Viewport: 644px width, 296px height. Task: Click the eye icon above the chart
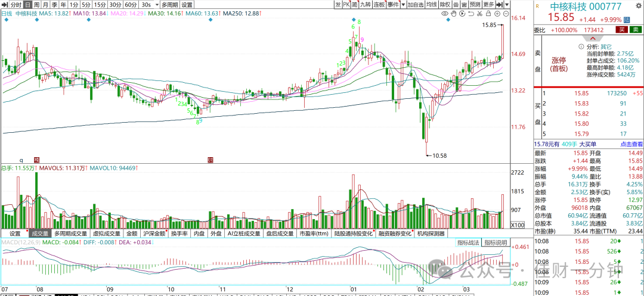tap(445, 14)
